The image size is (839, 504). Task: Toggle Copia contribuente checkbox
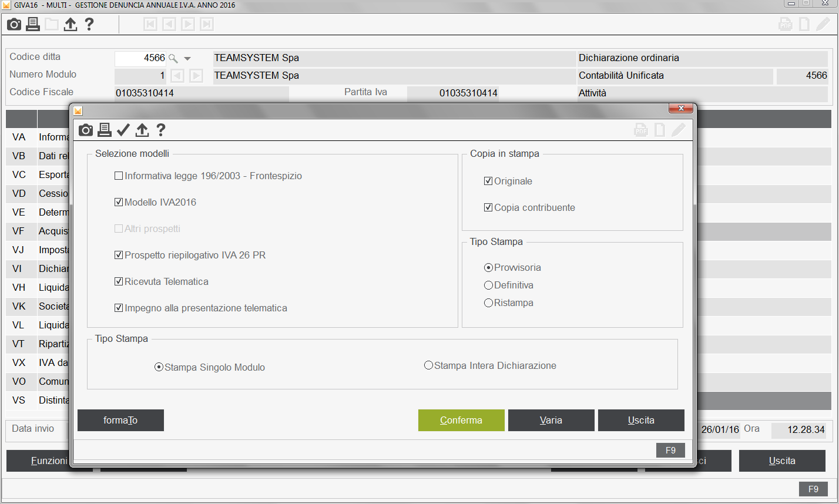click(488, 207)
